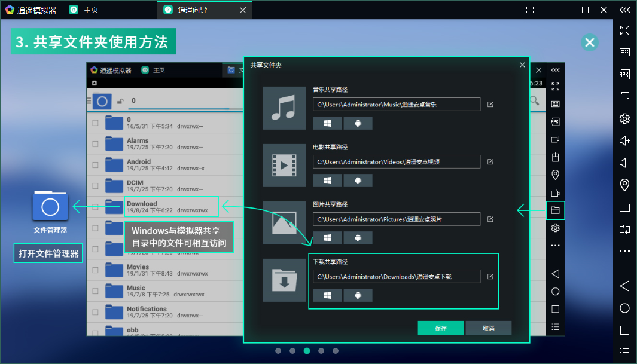Select the third guide page dot

[x=307, y=351]
